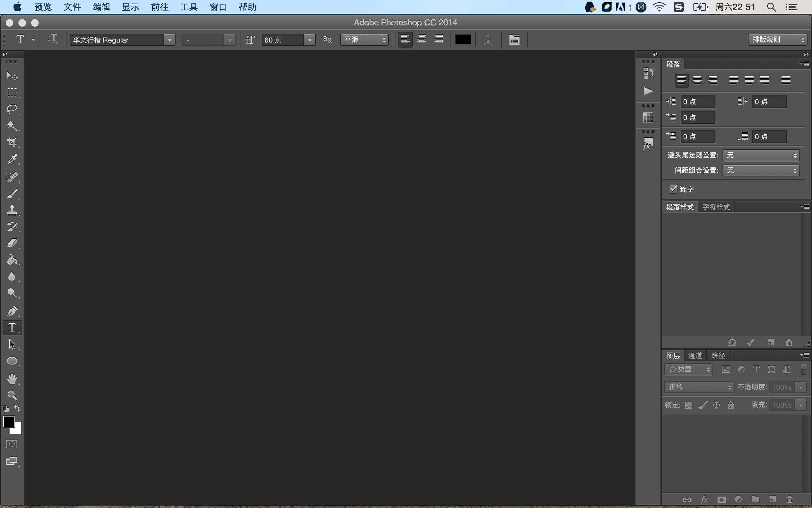Expand the font size 60 点 dropdown
This screenshot has width=812, height=508.
click(x=310, y=40)
